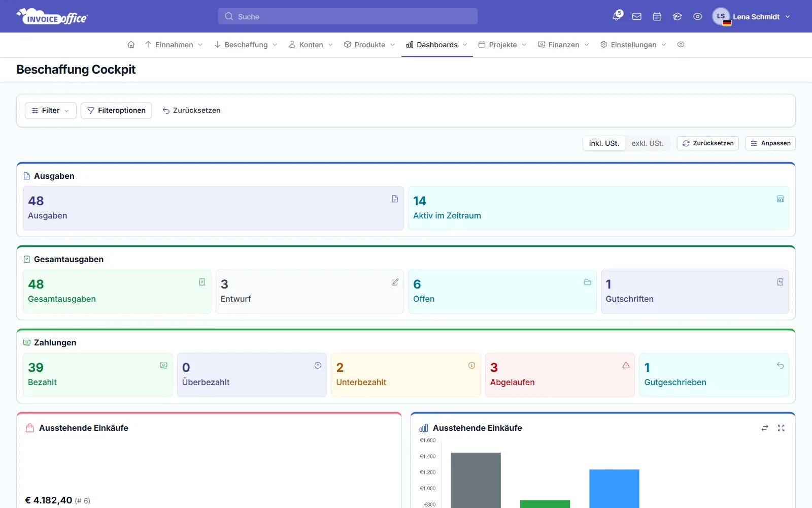
Task: Open the notifications bell icon
Action: [617, 16]
